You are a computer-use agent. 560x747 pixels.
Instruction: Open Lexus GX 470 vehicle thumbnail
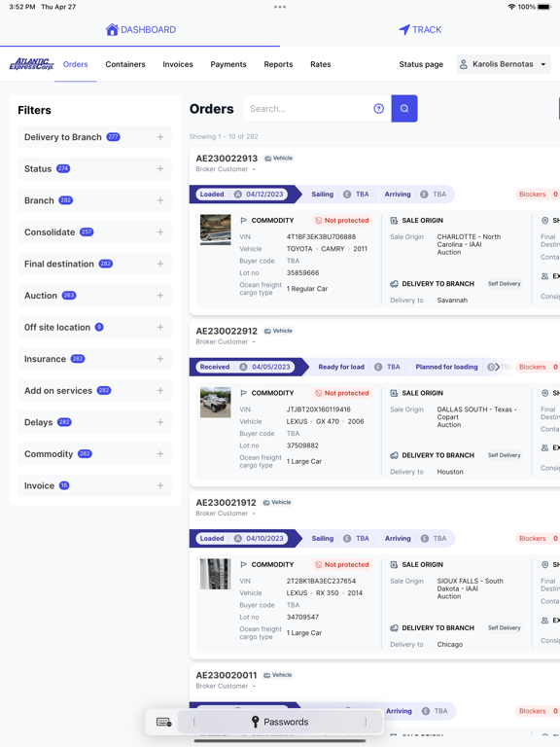[215, 402]
